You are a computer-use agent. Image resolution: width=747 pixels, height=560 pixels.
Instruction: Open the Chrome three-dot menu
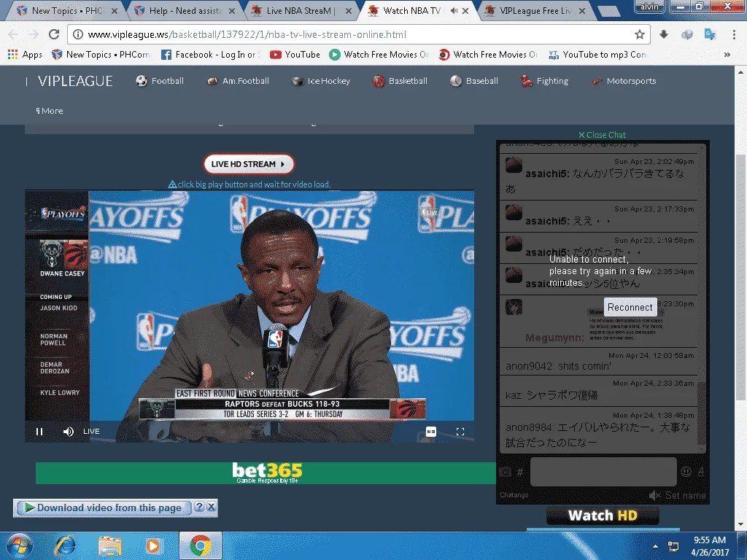734,34
